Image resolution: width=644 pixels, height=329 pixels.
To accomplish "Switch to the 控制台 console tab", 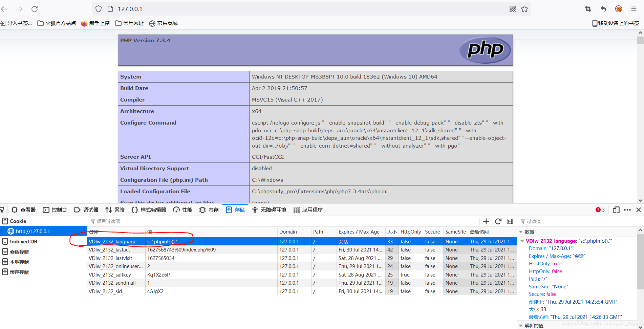I will click(55, 210).
